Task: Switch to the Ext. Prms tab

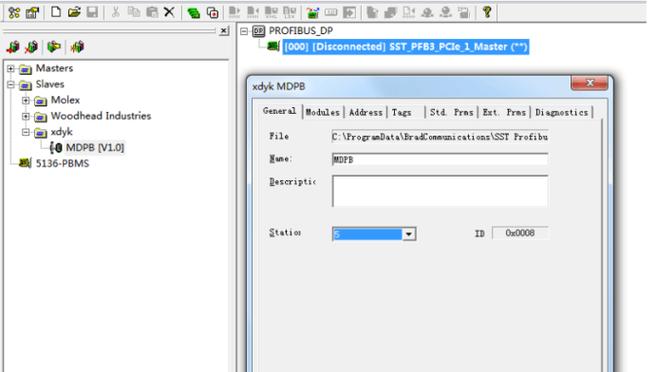Action: click(504, 112)
